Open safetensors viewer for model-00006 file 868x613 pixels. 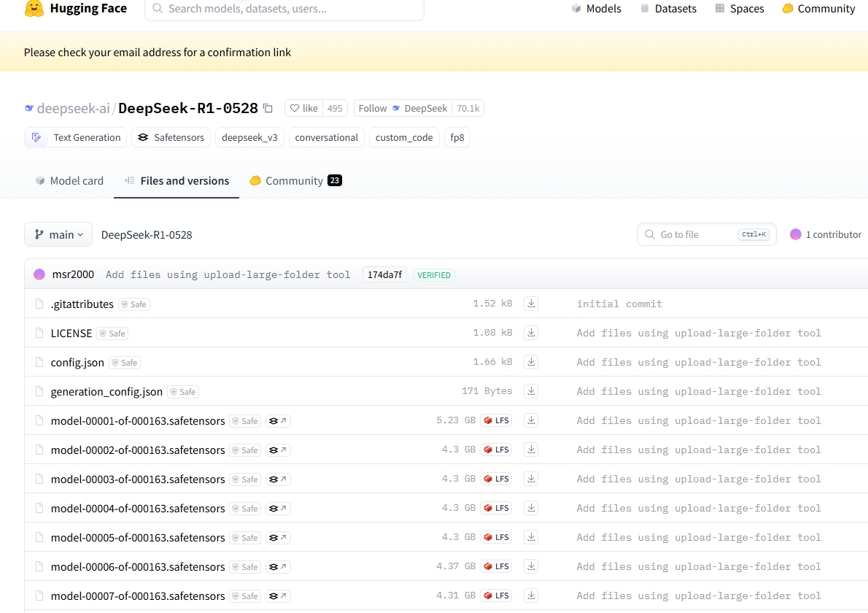pos(278,567)
